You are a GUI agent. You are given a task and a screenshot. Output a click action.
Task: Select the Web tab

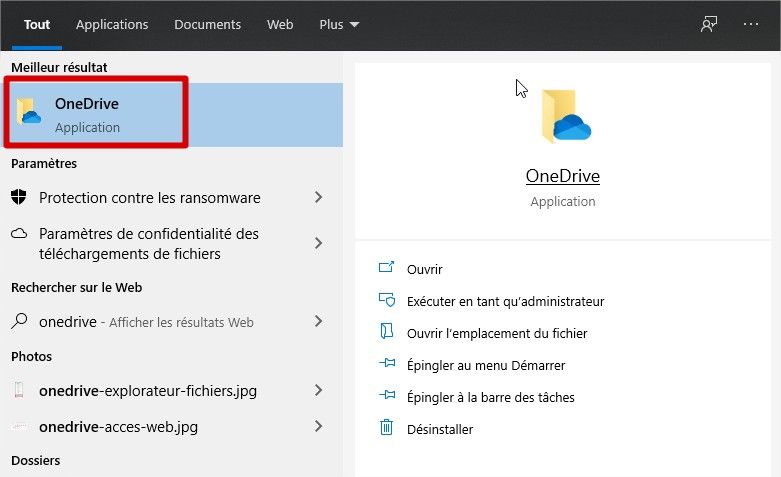point(280,25)
